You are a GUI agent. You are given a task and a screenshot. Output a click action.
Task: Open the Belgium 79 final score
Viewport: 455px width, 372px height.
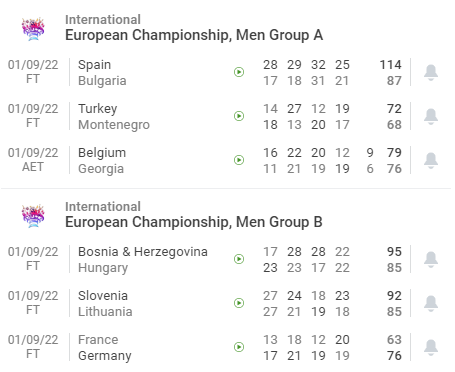coord(394,153)
